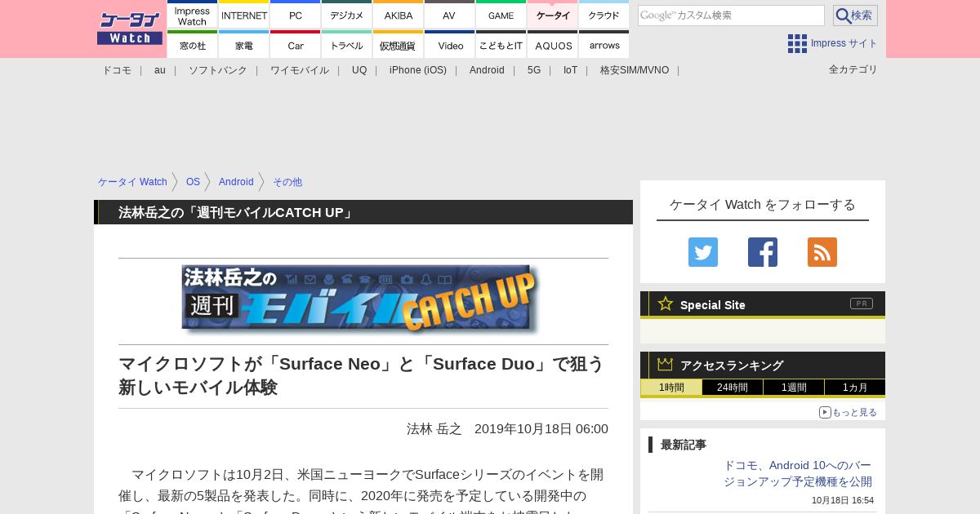The image size is (980, 514).
Task: Click the Special Site star icon
Action: tap(666, 304)
